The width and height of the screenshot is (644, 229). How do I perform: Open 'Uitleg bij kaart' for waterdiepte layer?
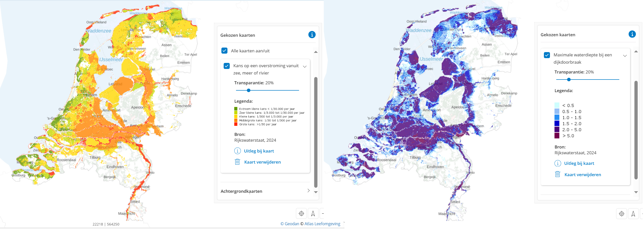[x=579, y=163]
